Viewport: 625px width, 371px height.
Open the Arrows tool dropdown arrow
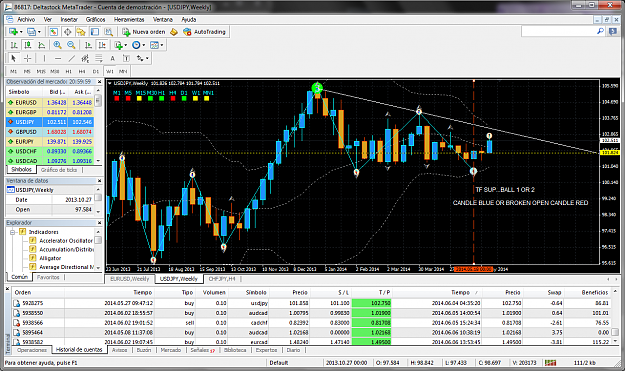[x=147, y=58]
